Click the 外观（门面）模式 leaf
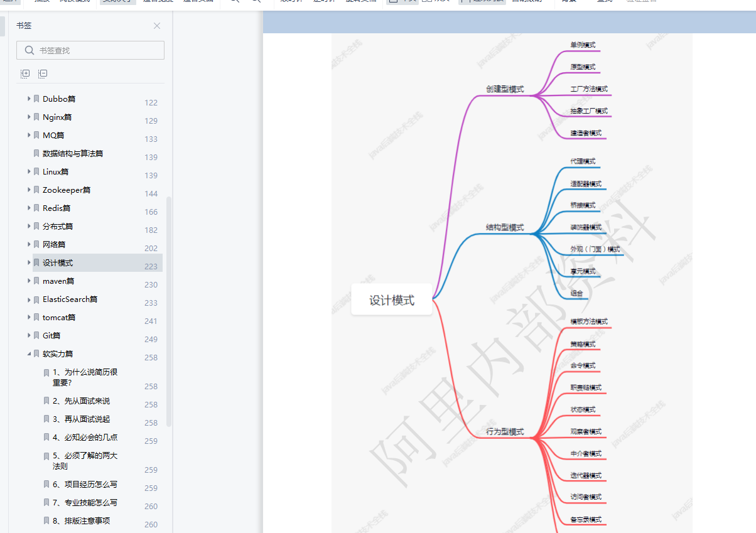This screenshot has width=756, height=533. point(595,249)
